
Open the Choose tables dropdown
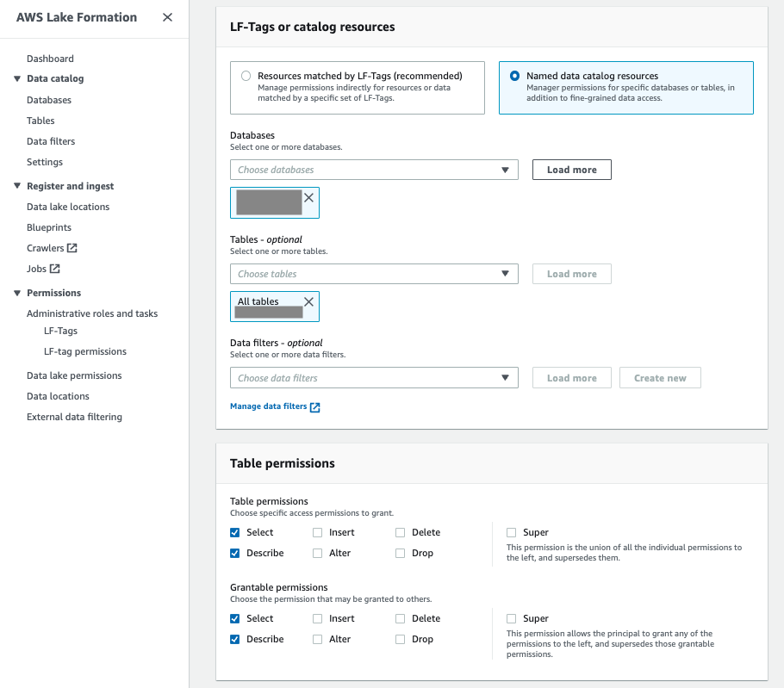[x=374, y=274]
